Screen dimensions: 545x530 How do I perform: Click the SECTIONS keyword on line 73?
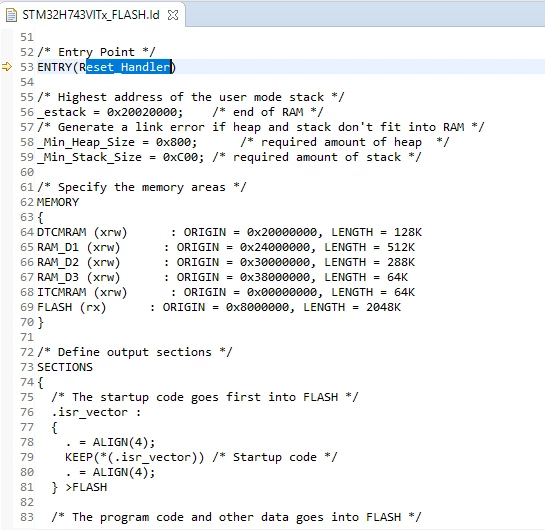point(65,367)
